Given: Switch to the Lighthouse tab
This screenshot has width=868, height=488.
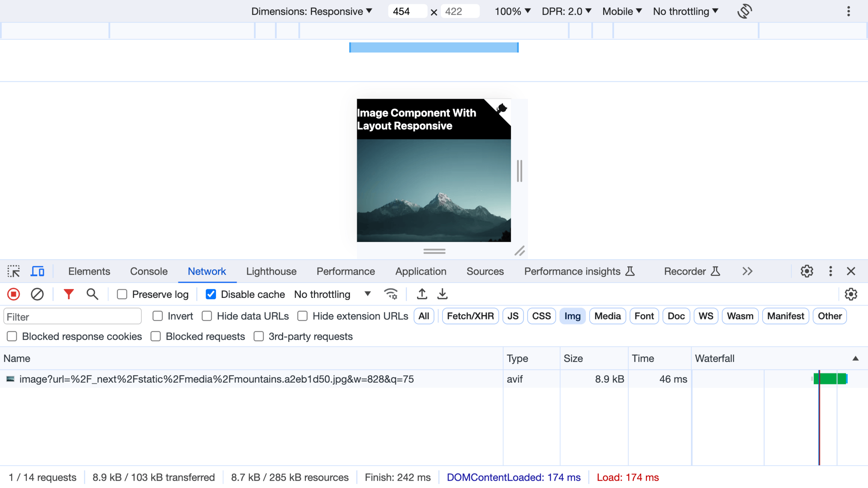Looking at the screenshot, I should point(271,271).
